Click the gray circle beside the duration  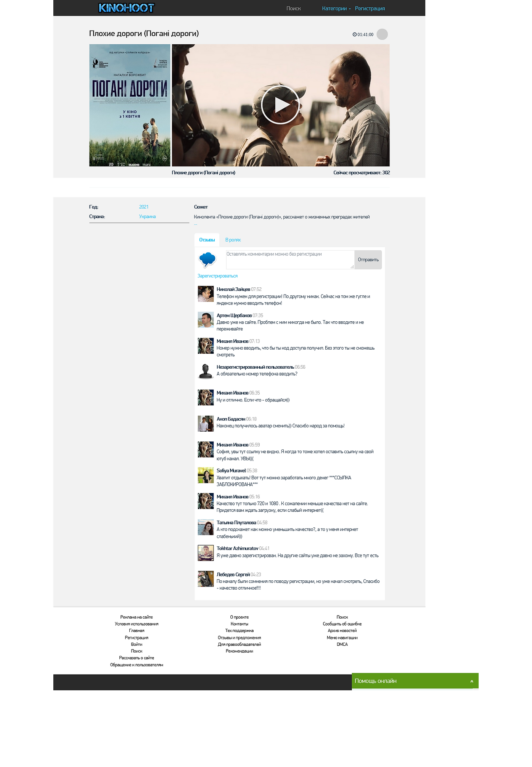pos(382,34)
